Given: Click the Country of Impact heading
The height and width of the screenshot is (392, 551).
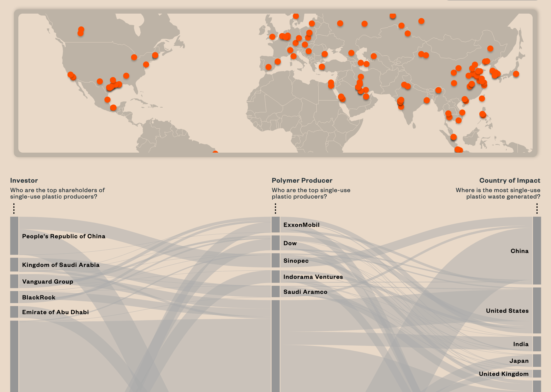Looking at the screenshot, I should pyautogui.click(x=510, y=180).
